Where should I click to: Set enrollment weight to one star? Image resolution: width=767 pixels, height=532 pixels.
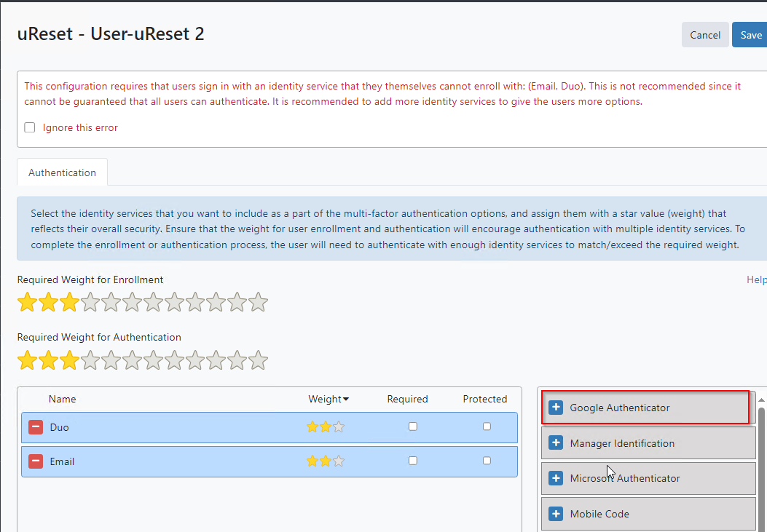click(x=28, y=303)
